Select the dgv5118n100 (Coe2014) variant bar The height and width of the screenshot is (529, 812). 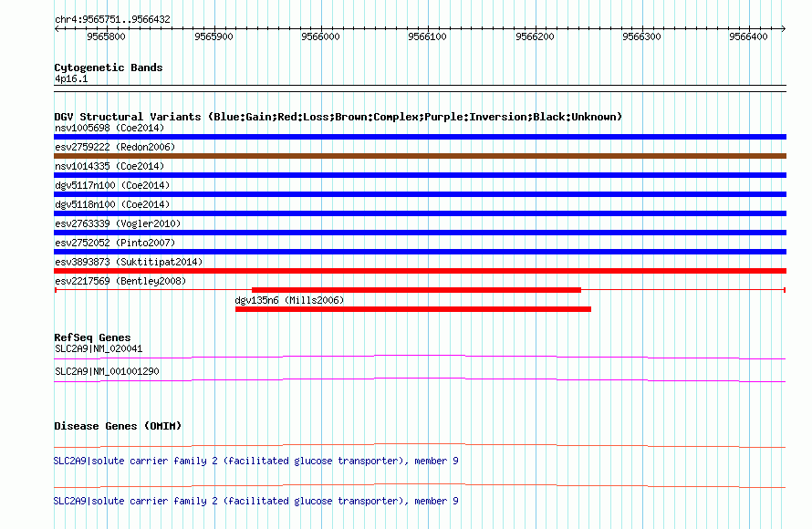point(420,213)
